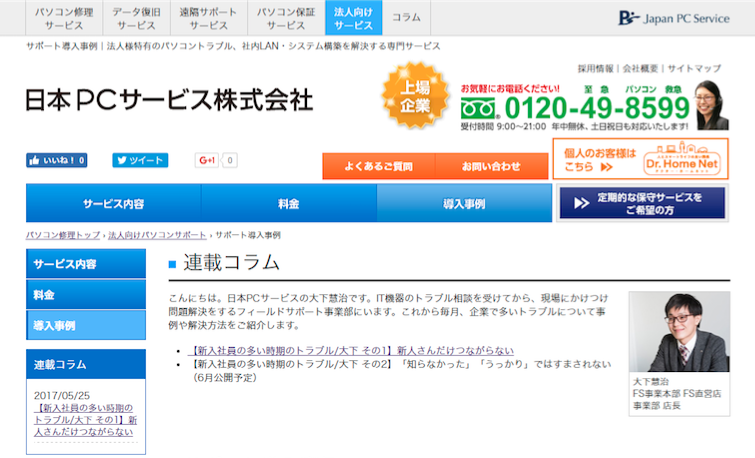The width and height of the screenshot is (755, 458).
Task: Follow the パソコン修理トップ breadcrumb link
Action: point(63,235)
